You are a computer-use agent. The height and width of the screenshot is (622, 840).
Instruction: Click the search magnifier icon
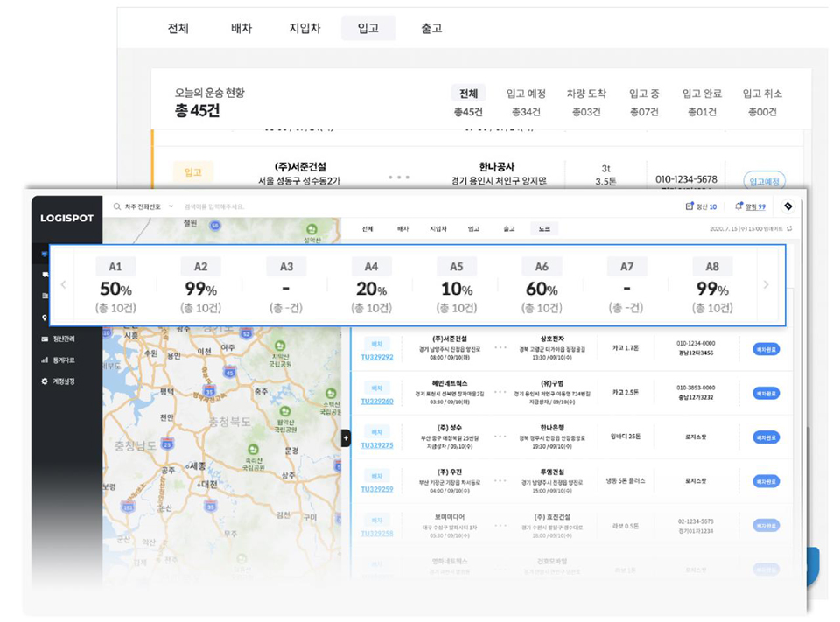[x=116, y=206]
